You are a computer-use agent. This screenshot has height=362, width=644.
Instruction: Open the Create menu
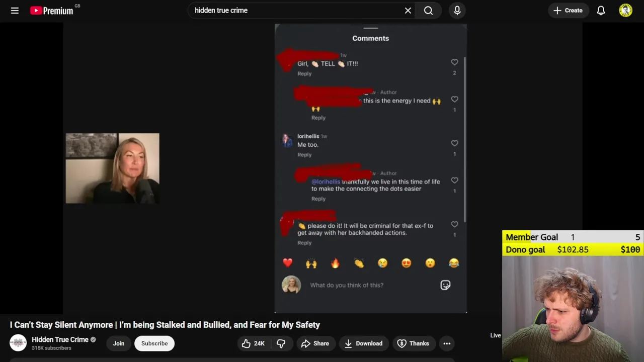point(568,10)
